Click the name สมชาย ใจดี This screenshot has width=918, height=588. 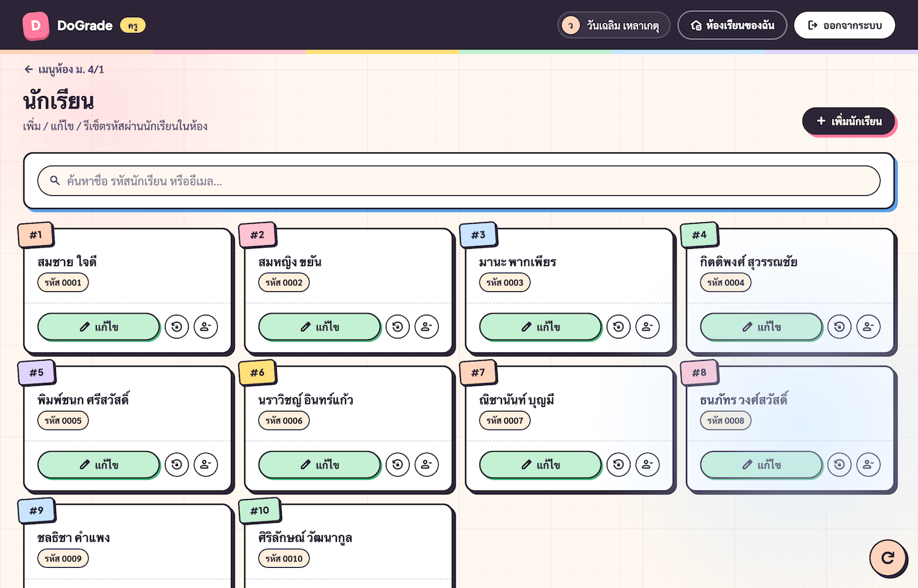(67, 262)
